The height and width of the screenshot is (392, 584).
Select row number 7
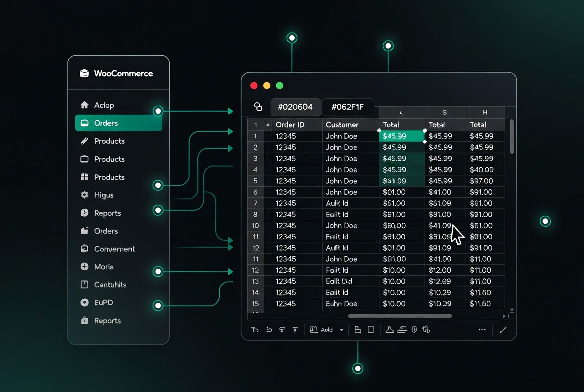coord(256,203)
